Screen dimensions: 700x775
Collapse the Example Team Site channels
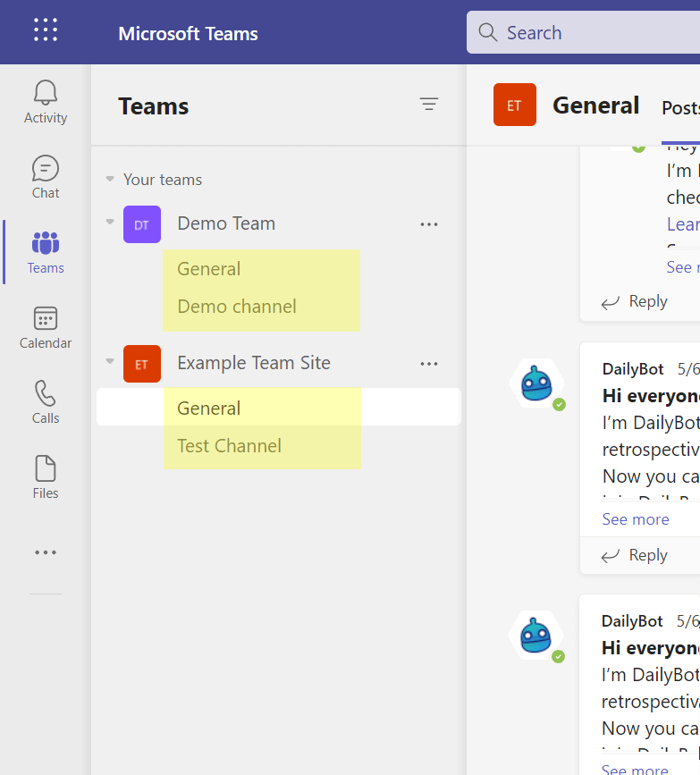click(x=110, y=361)
